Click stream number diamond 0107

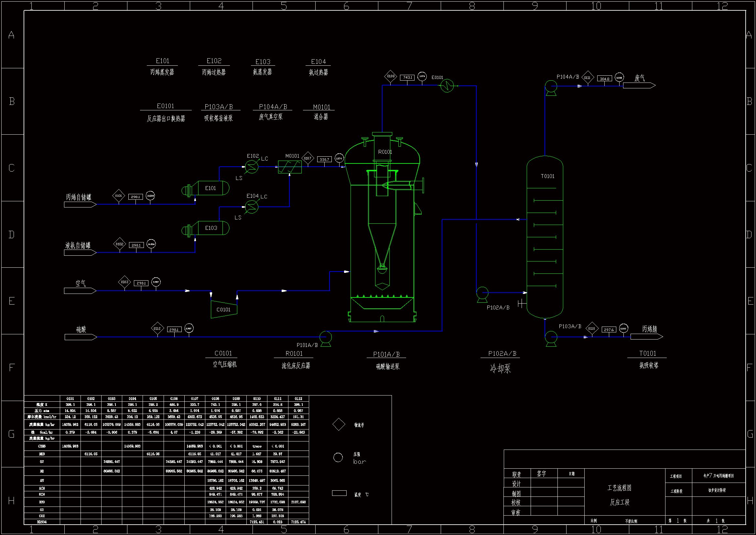tap(308, 159)
